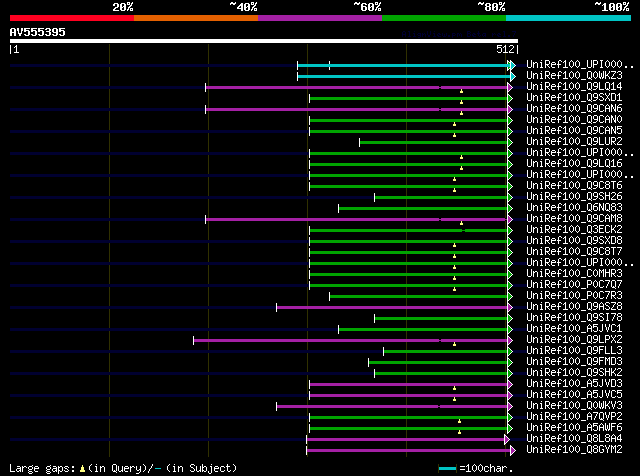This screenshot has width=640, height=476.
Task: Click the green ~80% legend color segment
Action: click(444, 18)
